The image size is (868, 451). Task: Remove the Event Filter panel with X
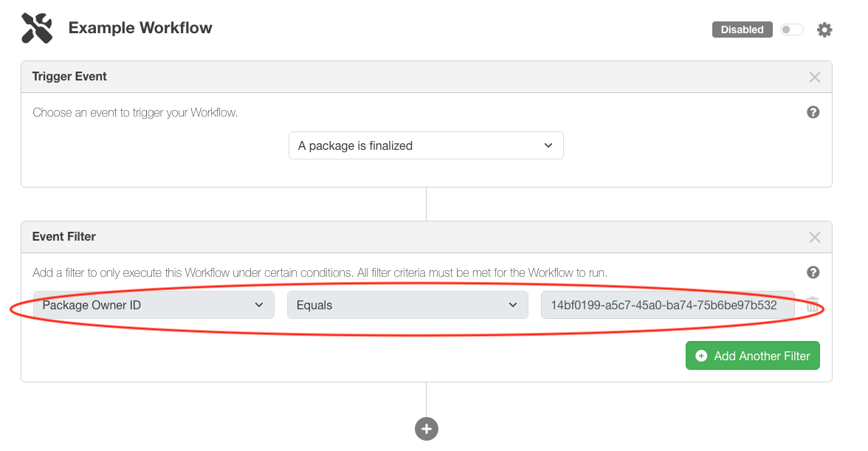click(815, 238)
